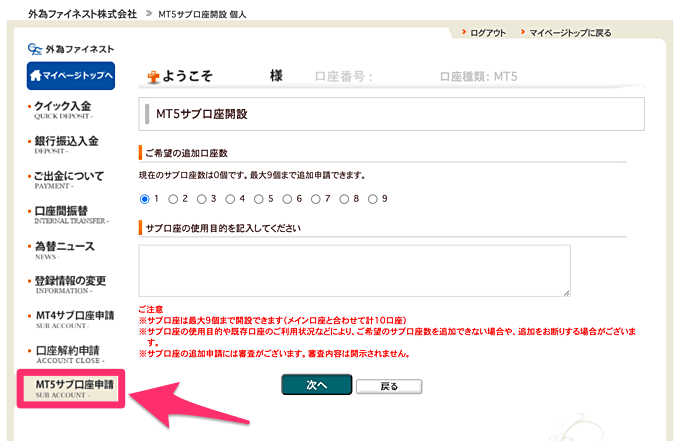Viewport: 680px width, 441px height.
Task: Select radio button 6 sub-accounts
Action: (287, 199)
